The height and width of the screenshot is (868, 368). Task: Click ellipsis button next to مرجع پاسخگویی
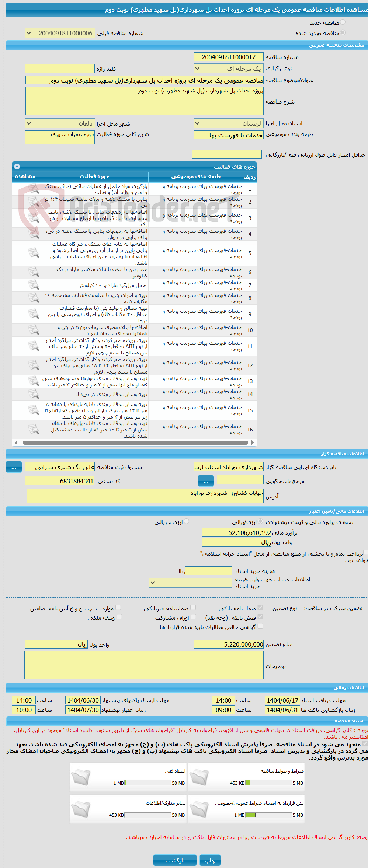click(x=206, y=481)
